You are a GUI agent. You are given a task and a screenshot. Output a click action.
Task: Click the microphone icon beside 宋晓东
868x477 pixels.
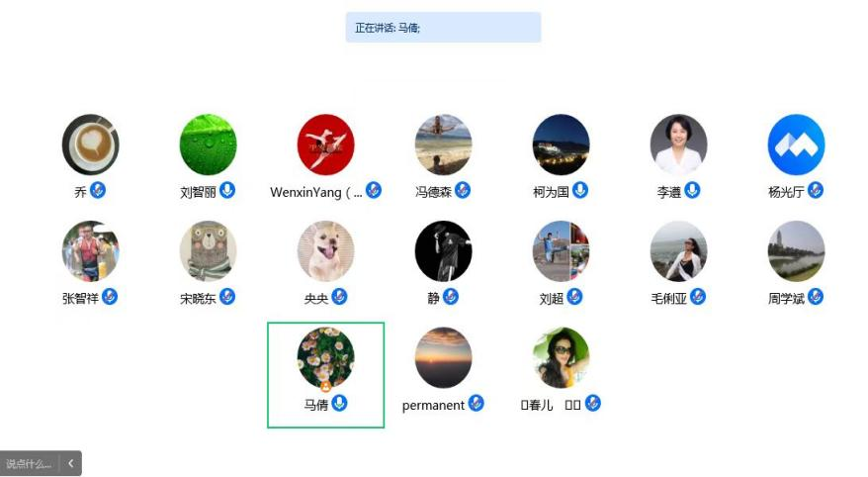(x=227, y=297)
